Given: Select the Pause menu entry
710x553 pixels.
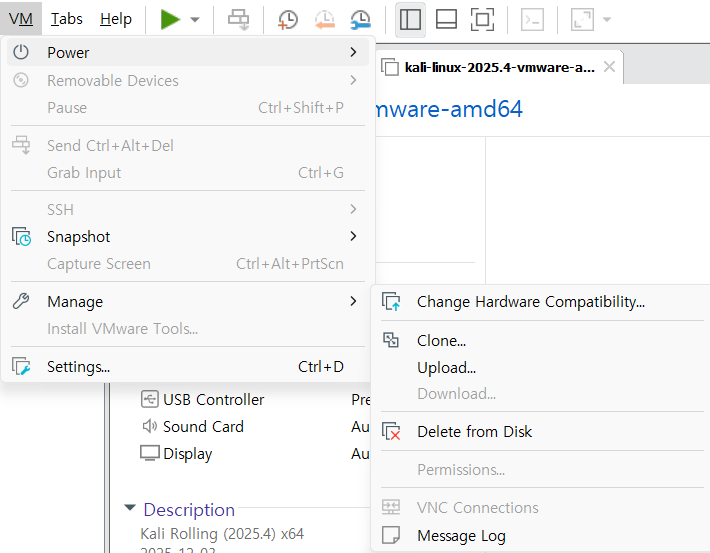Looking at the screenshot, I should [188, 108].
